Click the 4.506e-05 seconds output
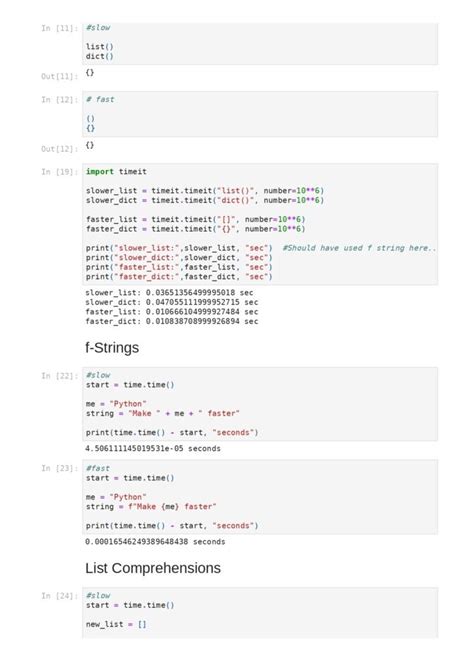Screen dimensions: 474x670 coord(153,449)
